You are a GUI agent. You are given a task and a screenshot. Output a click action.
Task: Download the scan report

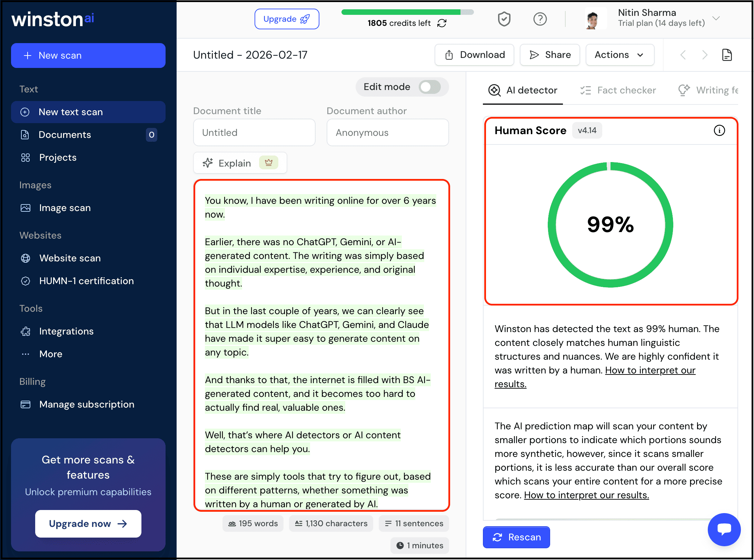[475, 55]
